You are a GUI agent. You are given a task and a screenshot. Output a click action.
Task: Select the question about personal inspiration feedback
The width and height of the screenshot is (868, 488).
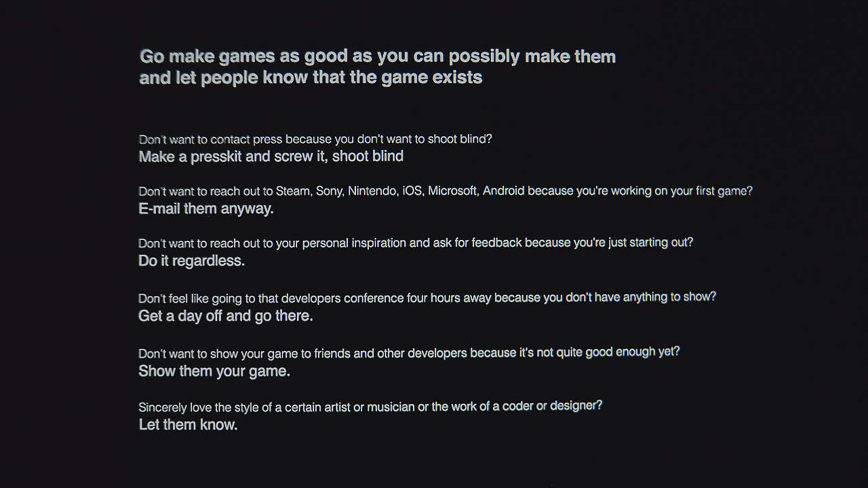pos(416,243)
